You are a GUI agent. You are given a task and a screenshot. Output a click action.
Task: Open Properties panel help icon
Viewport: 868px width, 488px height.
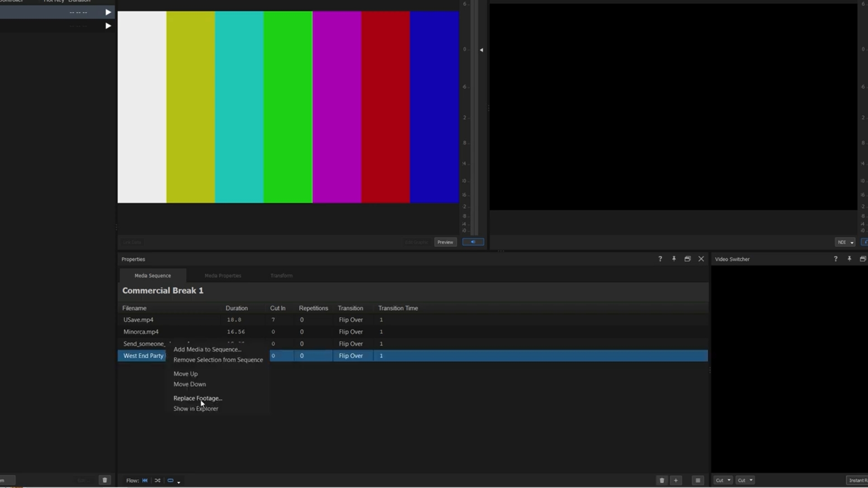(x=660, y=259)
